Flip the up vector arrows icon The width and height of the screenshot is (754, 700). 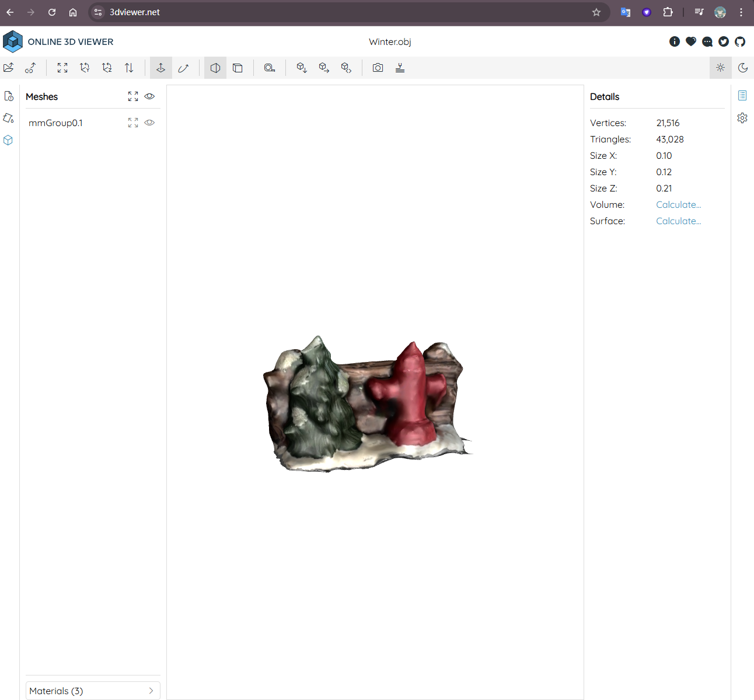pos(129,68)
